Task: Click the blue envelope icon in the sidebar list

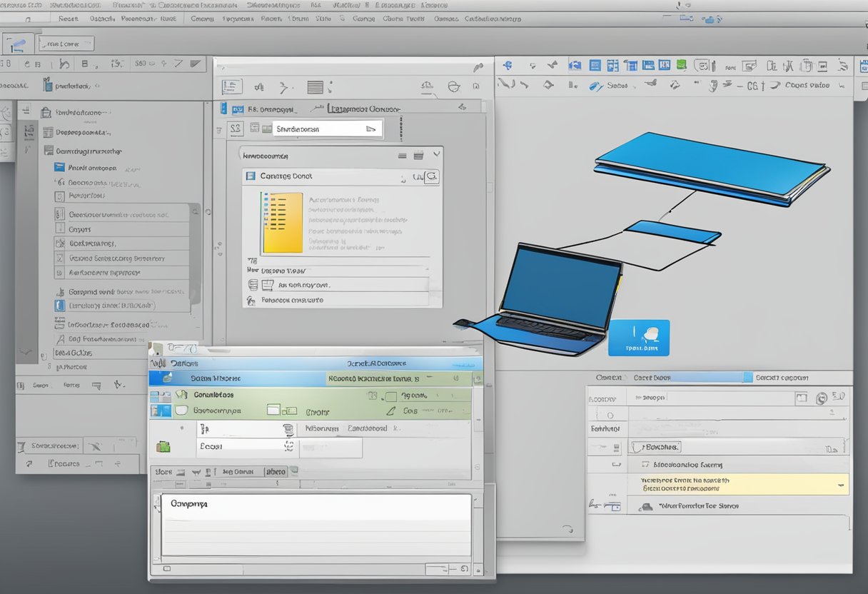Action: (60, 167)
